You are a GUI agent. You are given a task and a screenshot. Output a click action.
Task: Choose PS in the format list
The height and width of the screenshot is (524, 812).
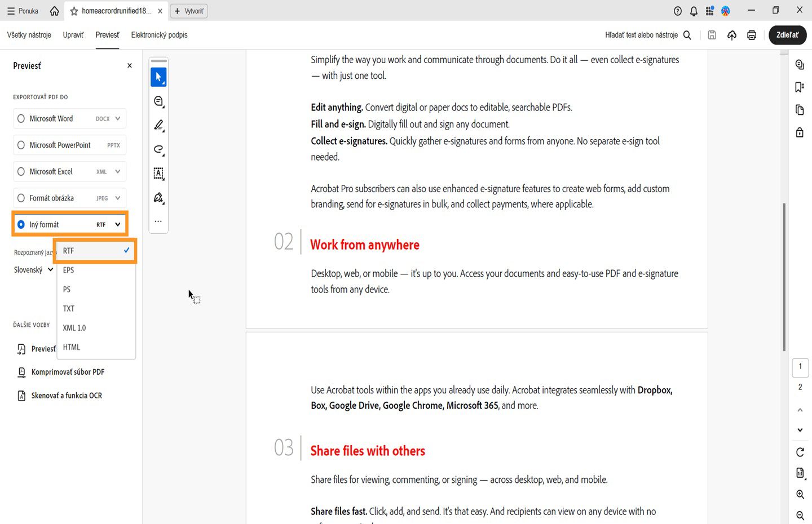pyautogui.click(x=96, y=289)
